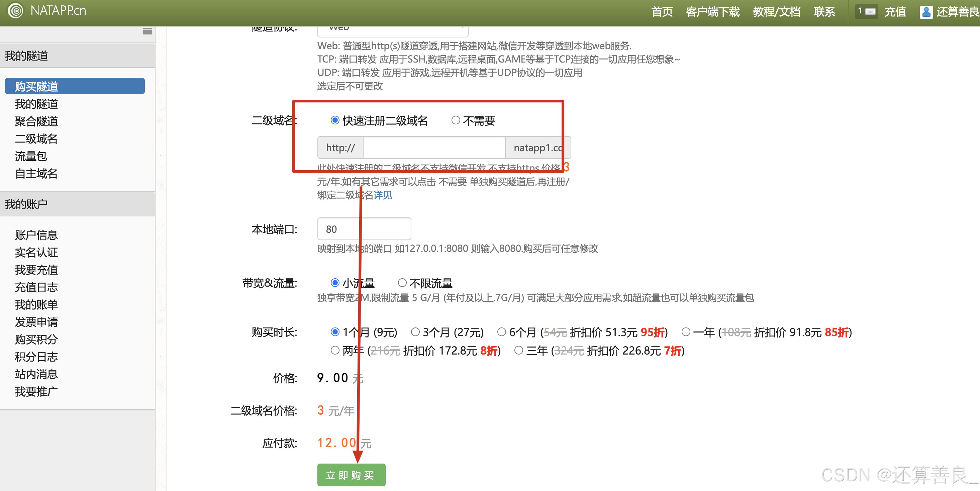
Task: Choose 三年 discounted duration option
Action: pyautogui.click(x=518, y=350)
